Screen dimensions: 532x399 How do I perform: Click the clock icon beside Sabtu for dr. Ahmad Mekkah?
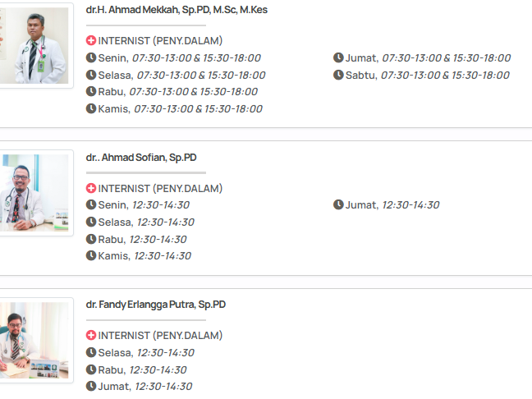pyautogui.click(x=338, y=75)
